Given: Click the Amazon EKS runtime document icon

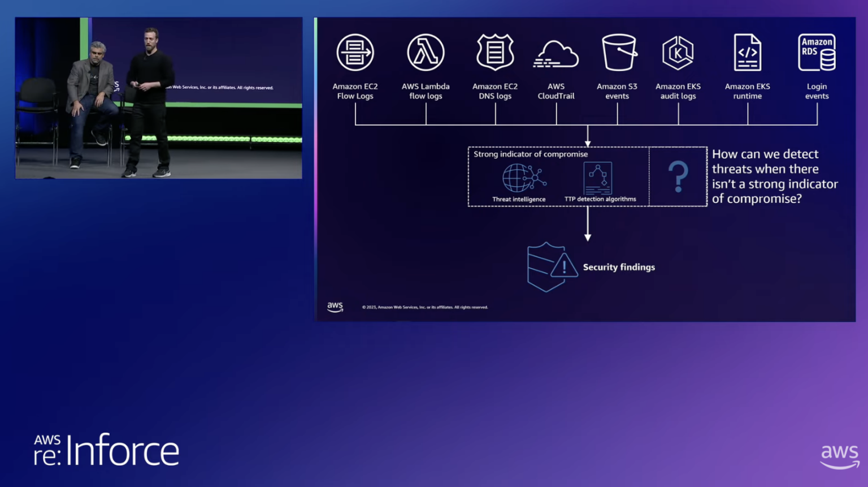Looking at the screenshot, I should [x=747, y=53].
